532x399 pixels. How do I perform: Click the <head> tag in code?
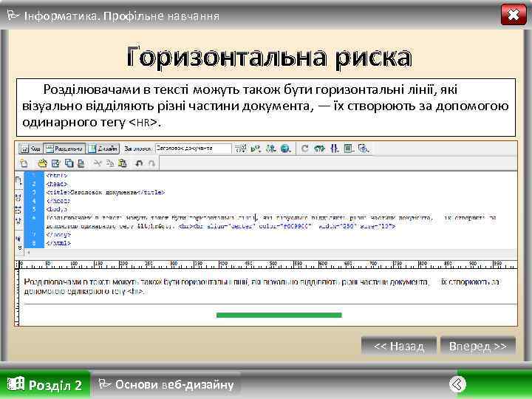click(57, 184)
